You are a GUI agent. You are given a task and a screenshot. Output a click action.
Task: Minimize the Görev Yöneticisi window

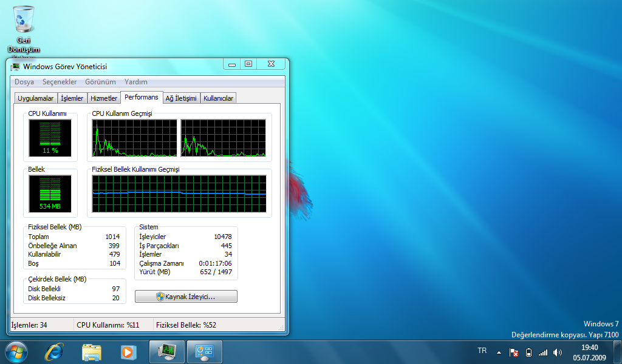232,64
